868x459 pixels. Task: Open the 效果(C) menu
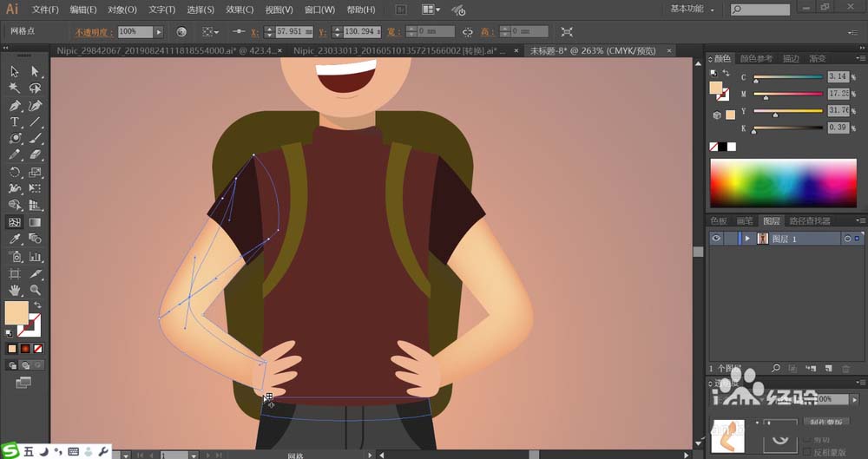coord(240,10)
